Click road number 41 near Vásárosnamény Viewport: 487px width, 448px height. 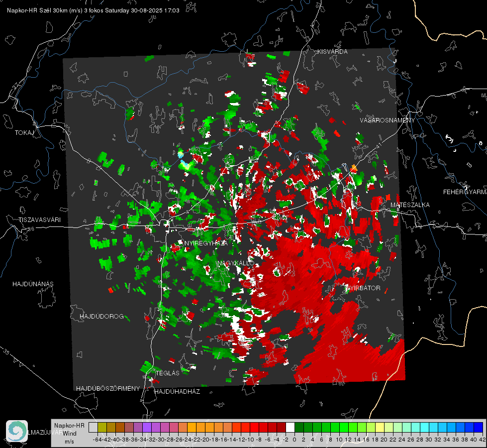[378, 145]
